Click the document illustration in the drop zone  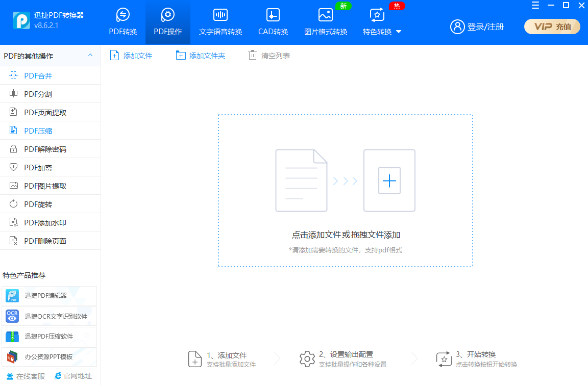(x=302, y=181)
